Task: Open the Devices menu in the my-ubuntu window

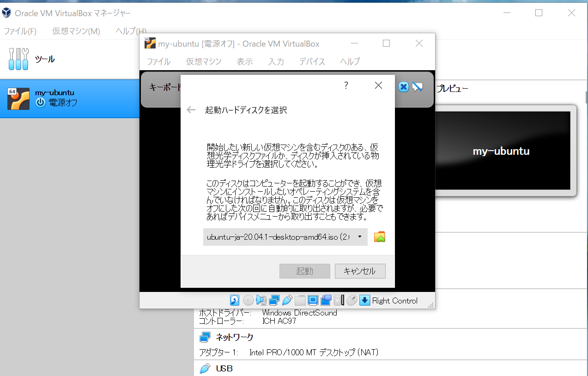Action: [x=312, y=61]
